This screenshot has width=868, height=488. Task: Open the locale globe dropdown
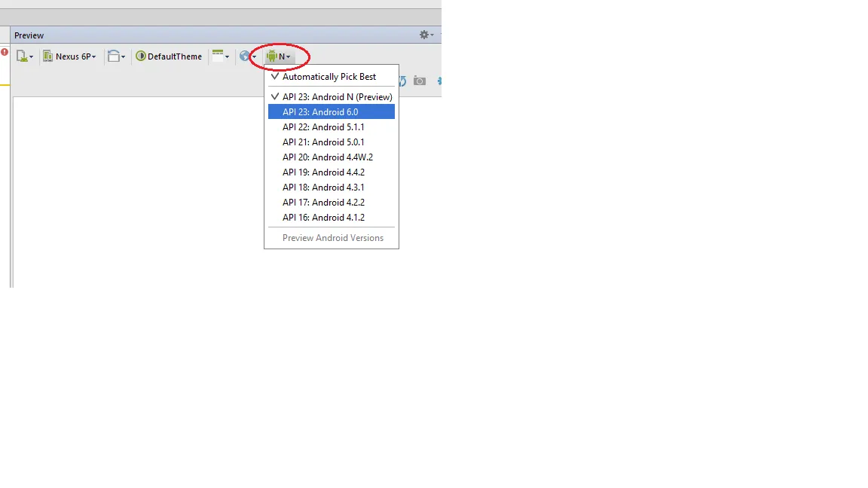point(248,56)
